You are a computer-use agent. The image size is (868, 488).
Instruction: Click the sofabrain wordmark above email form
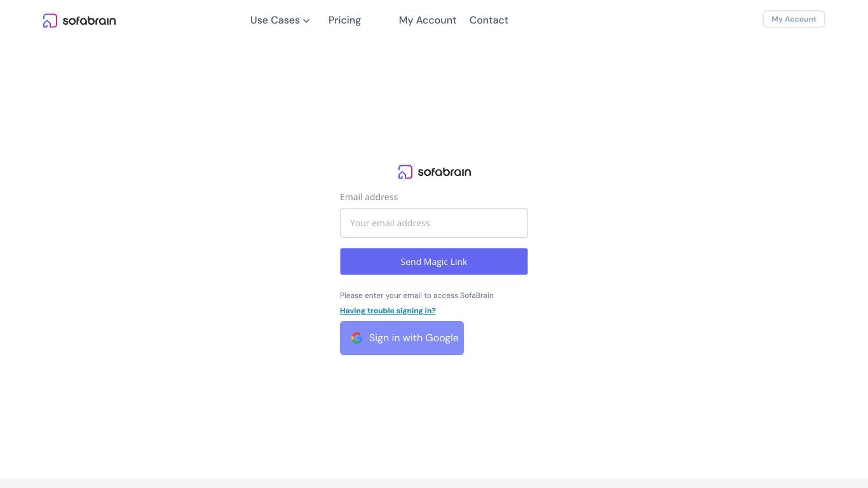coord(444,172)
